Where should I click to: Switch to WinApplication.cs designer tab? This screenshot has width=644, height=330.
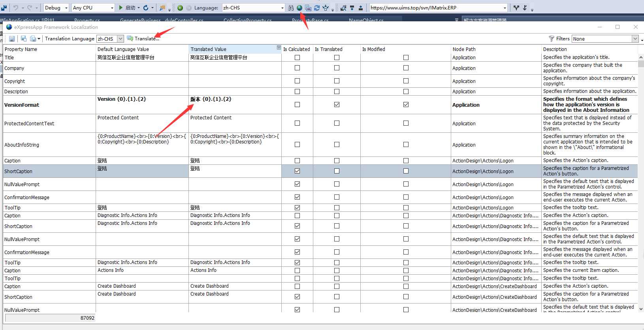tap(27, 20)
